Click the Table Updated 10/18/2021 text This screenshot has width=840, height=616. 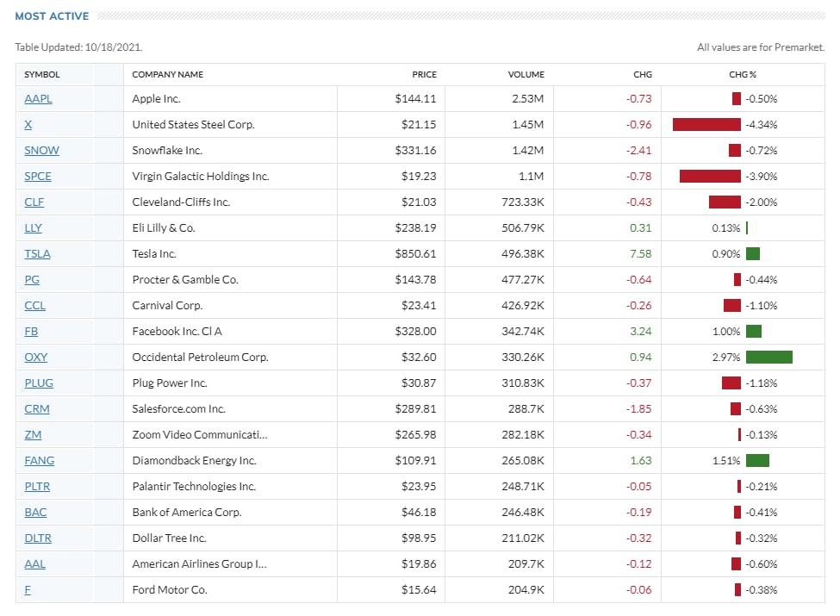(78, 47)
